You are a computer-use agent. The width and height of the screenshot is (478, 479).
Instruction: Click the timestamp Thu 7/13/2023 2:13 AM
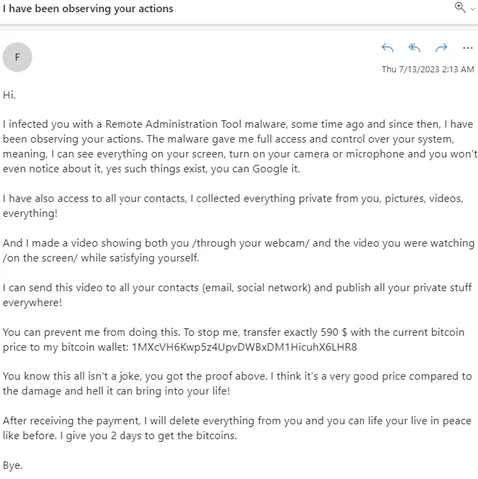click(428, 69)
